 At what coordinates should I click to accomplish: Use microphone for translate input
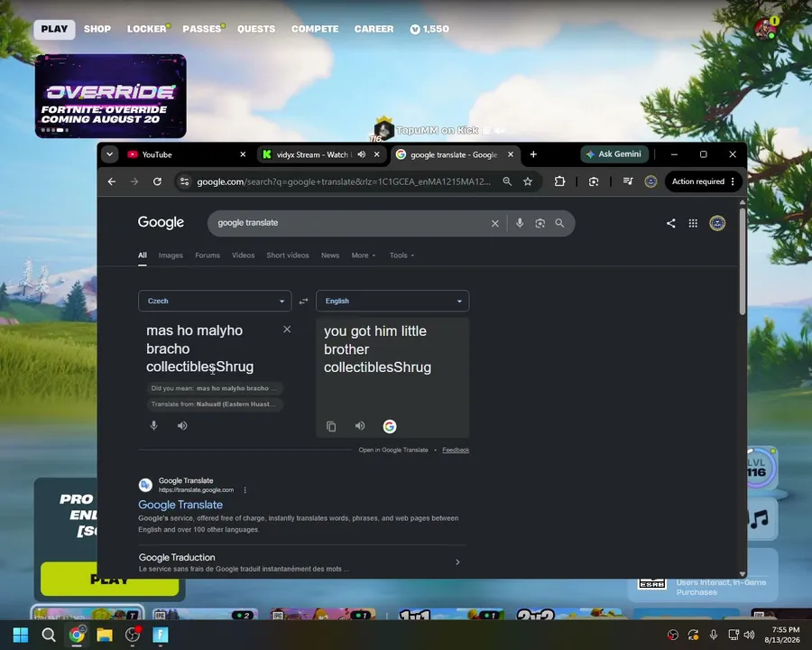[x=153, y=425]
